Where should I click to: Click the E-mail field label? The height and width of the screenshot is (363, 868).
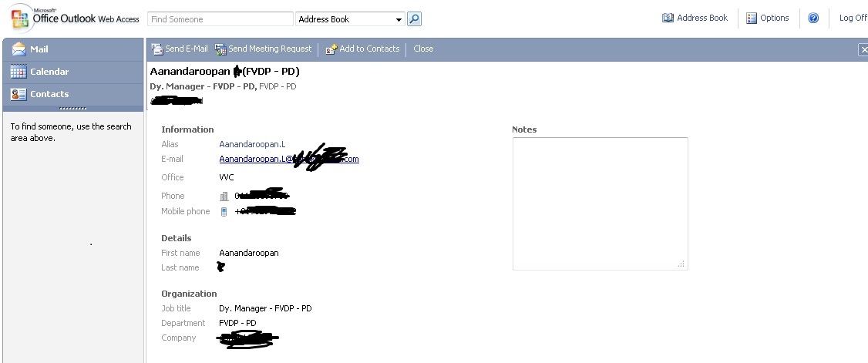point(172,159)
